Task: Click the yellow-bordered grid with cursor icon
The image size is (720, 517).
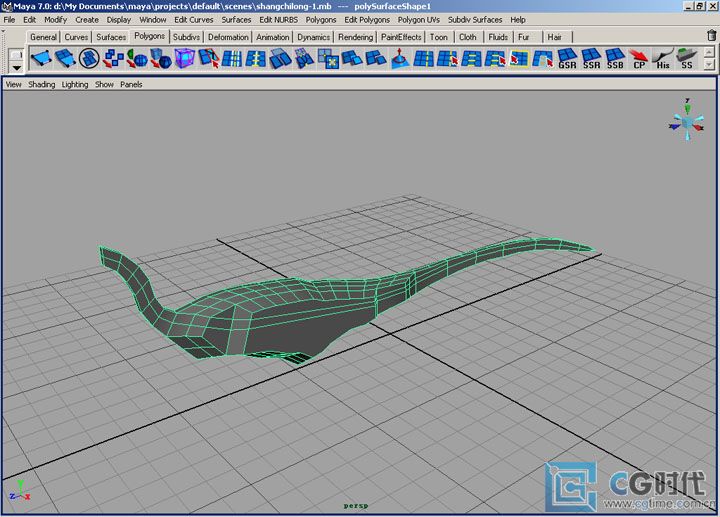Action: [519, 59]
